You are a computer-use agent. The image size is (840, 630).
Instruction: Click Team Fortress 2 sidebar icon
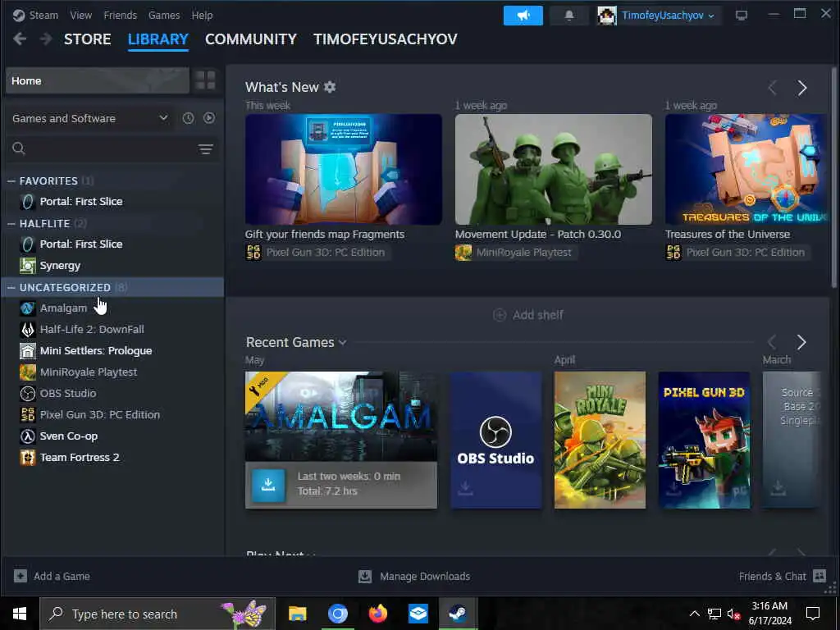[x=28, y=458]
